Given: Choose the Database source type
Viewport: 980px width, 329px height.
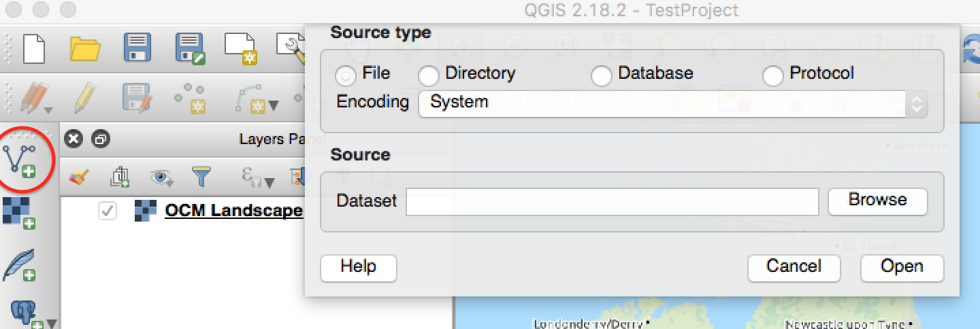Looking at the screenshot, I should 602,75.
